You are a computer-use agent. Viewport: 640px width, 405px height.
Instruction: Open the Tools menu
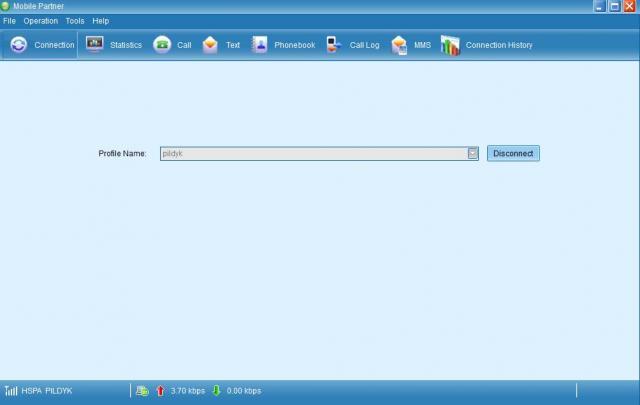75,21
